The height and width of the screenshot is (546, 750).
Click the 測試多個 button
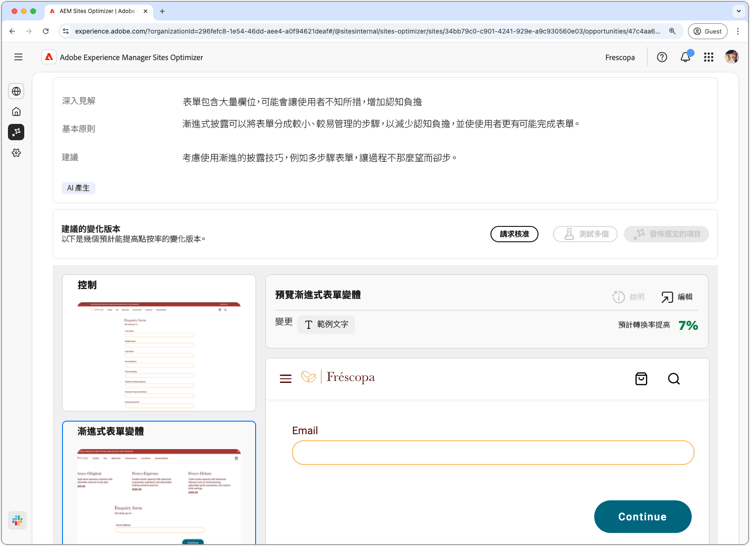click(x=585, y=234)
